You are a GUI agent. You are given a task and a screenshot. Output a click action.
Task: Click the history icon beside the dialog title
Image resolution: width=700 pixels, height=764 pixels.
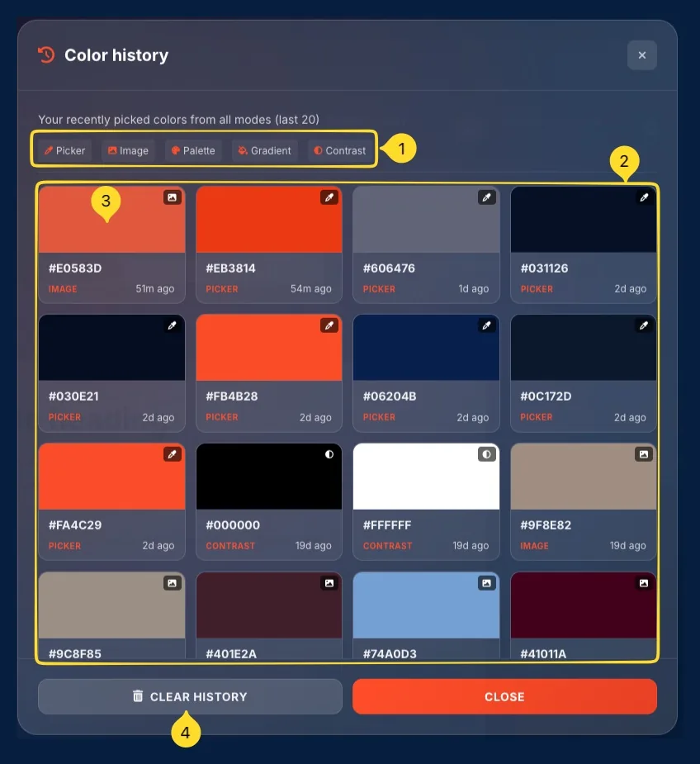(47, 55)
